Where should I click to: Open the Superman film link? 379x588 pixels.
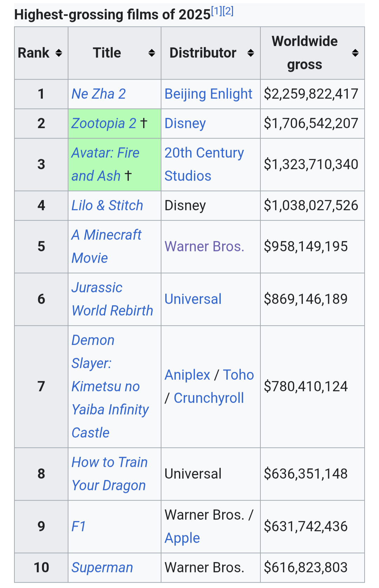(102, 568)
